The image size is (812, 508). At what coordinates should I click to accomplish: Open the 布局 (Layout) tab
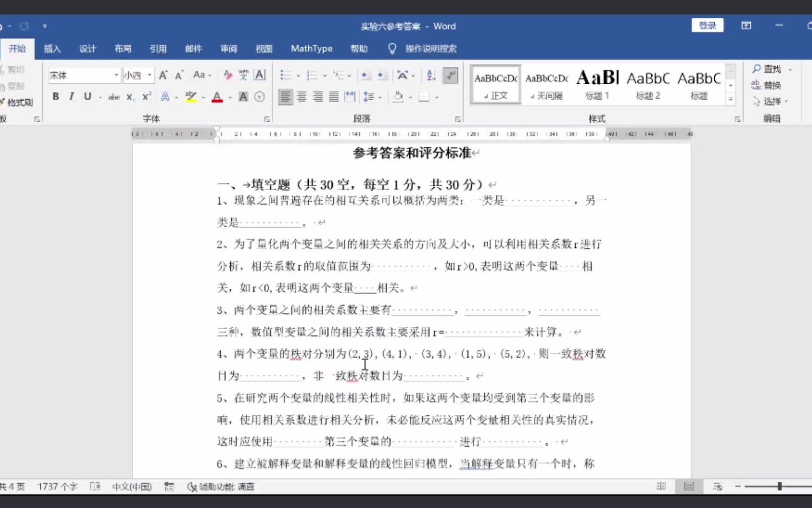pyautogui.click(x=123, y=48)
